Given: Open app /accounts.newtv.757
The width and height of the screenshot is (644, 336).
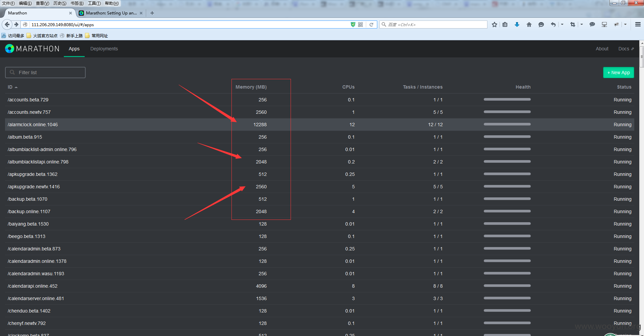Looking at the screenshot, I should coord(29,112).
